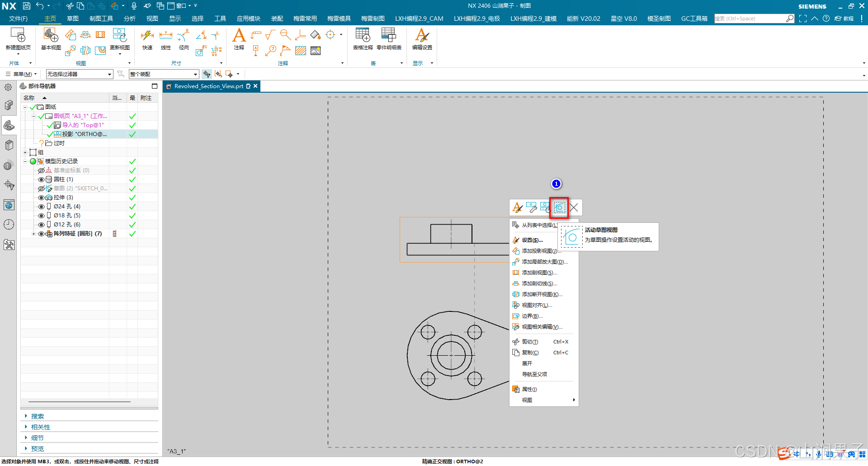This screenshot has width=868, height=466.
Task: Click the Active Sketch View icon in popup toolbar
Action: [559, 207]
